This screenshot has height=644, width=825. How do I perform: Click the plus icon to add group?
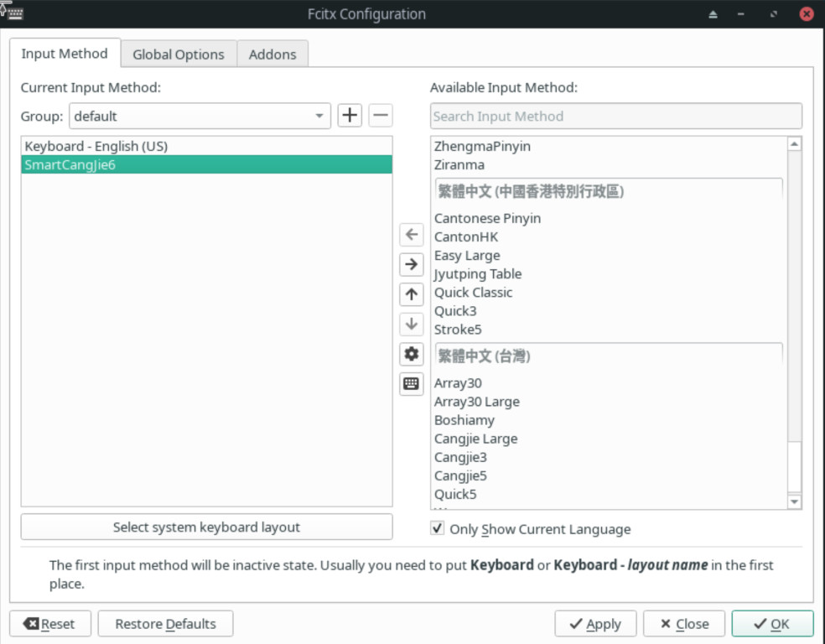350,116
